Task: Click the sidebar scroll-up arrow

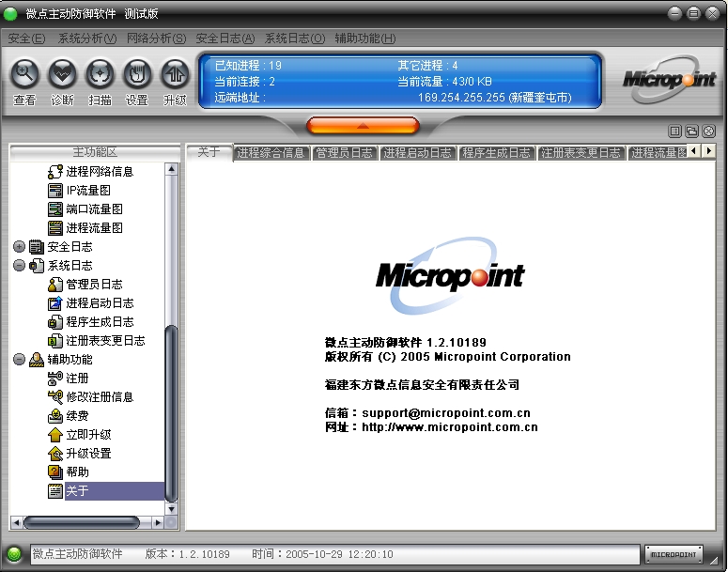Action: (x=172, y=169)
